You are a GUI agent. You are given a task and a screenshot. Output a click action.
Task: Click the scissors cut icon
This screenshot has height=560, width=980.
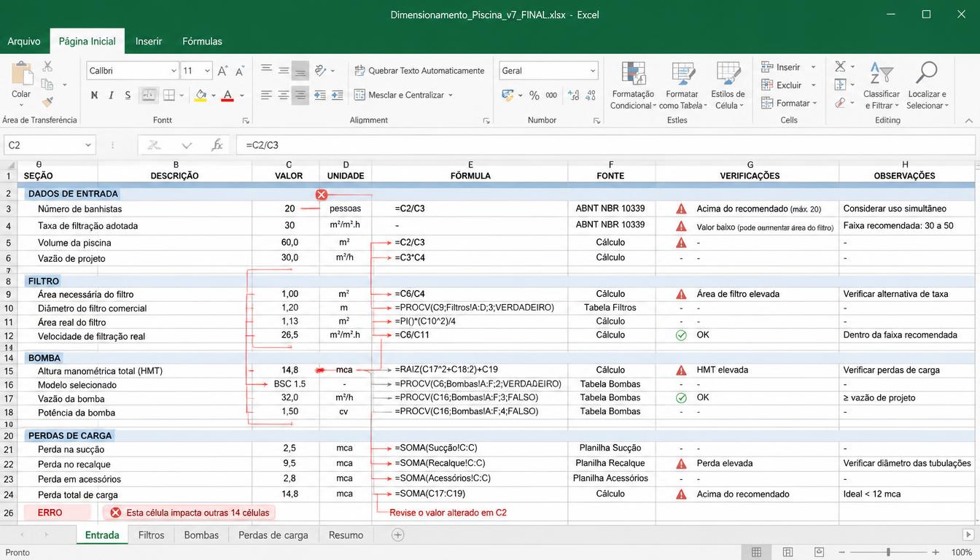point(47,66)
